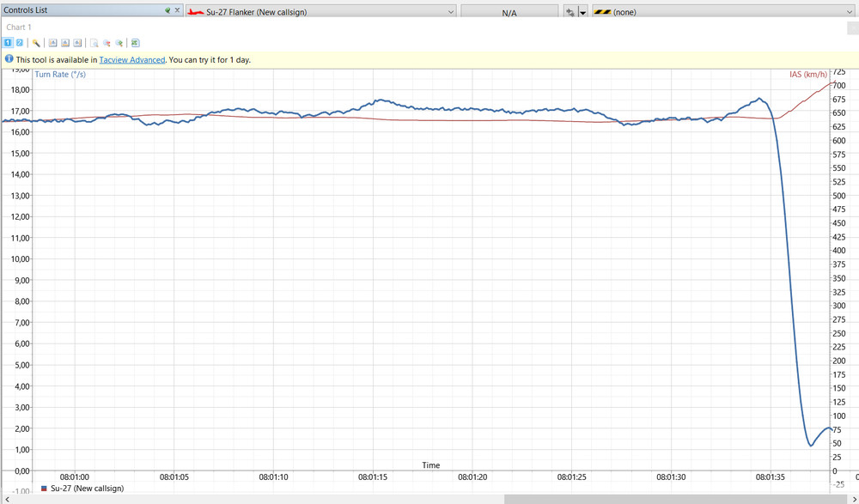Click right arrow of horizontal scrollbar

854,499
